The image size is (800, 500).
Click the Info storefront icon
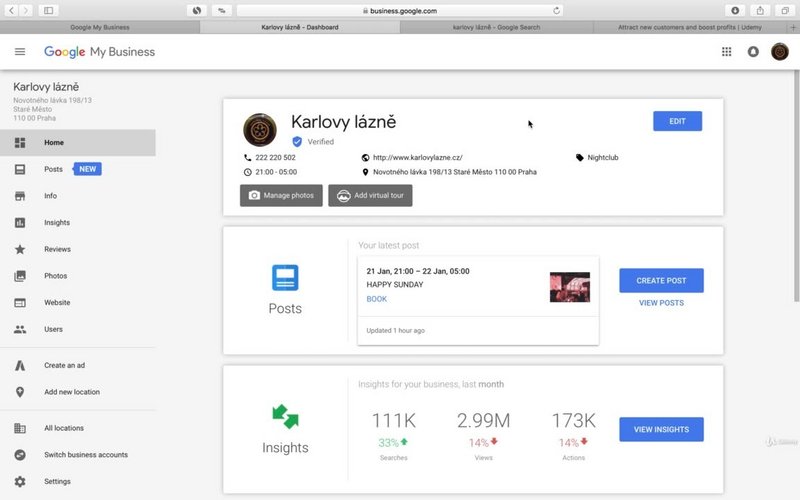20,196
